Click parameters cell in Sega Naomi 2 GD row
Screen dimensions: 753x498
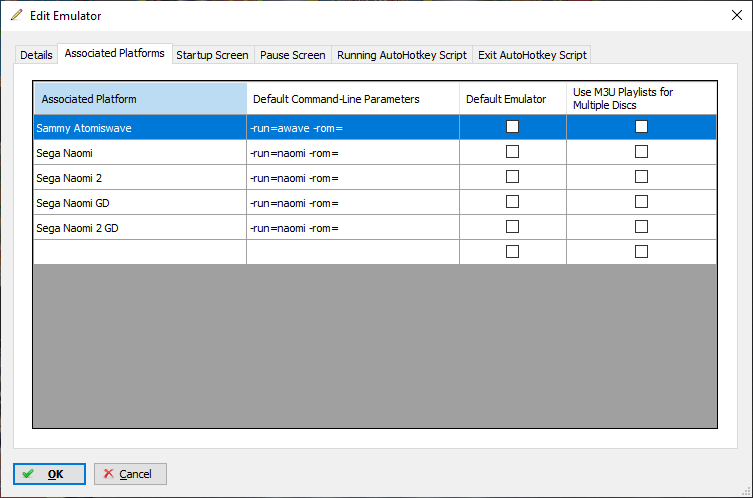353,228
